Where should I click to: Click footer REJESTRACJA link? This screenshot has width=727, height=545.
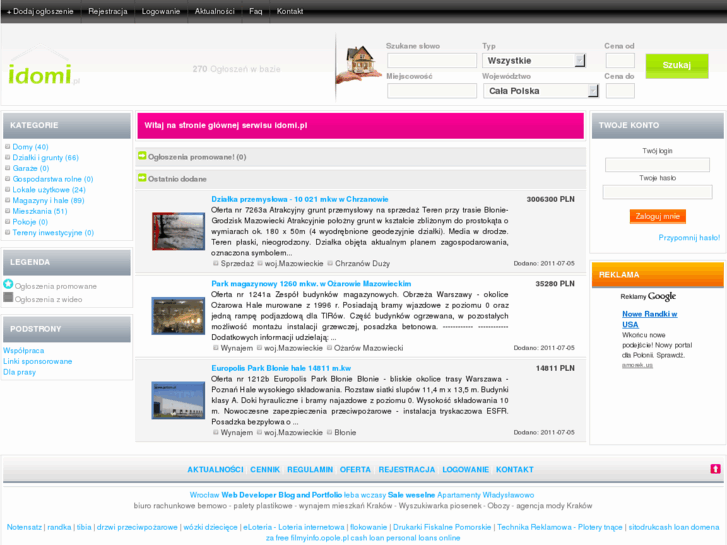pyautogui.click(x=407, y=469)
